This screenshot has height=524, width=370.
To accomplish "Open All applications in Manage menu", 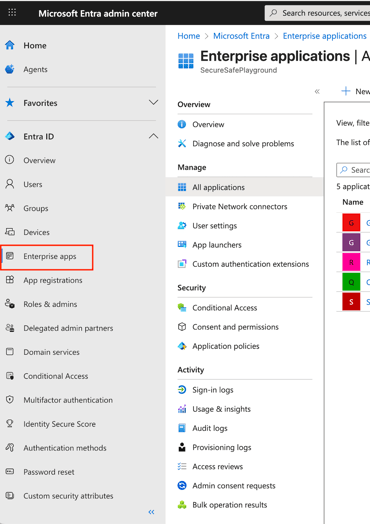I will (x=244, y=187).
